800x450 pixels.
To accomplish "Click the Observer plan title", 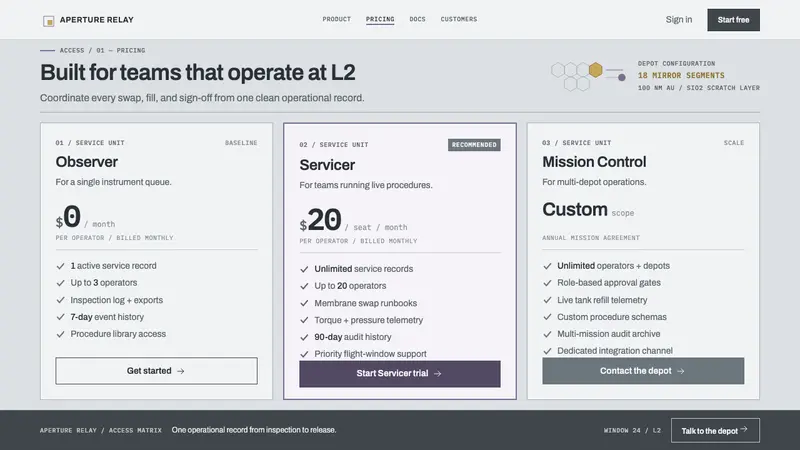I will click(87, 162).
